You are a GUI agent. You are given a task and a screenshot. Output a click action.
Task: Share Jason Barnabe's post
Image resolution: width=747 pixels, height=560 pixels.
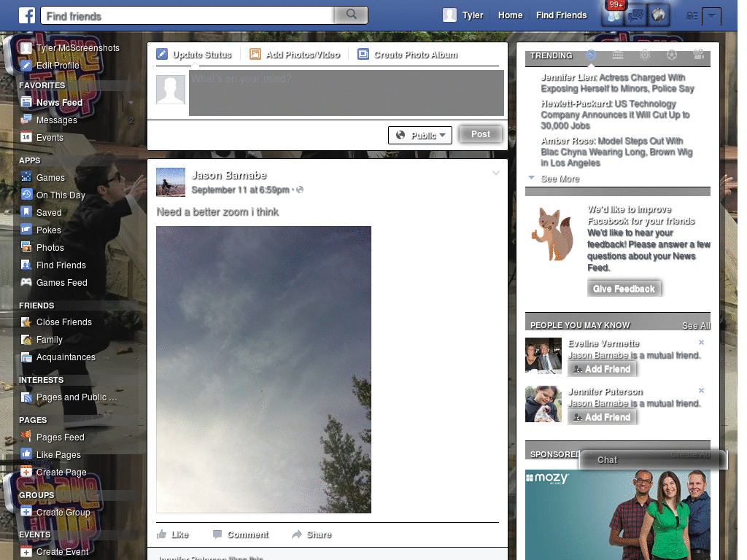tap(311, 534)
